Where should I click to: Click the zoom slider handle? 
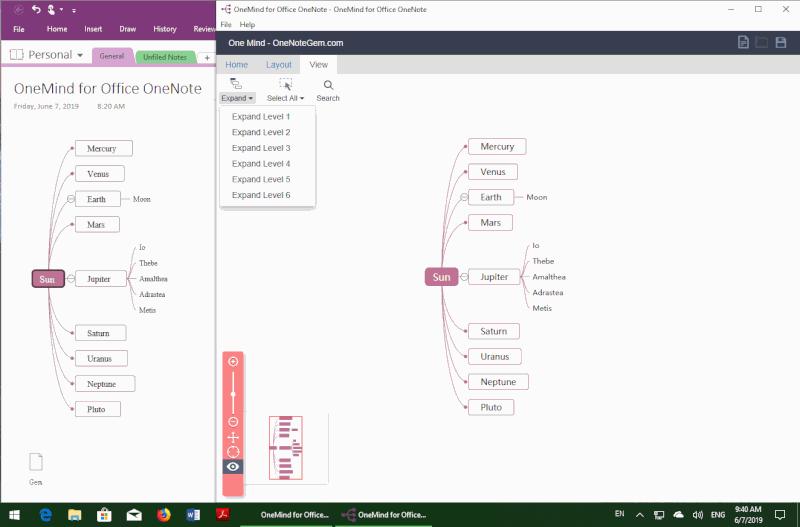233,394
